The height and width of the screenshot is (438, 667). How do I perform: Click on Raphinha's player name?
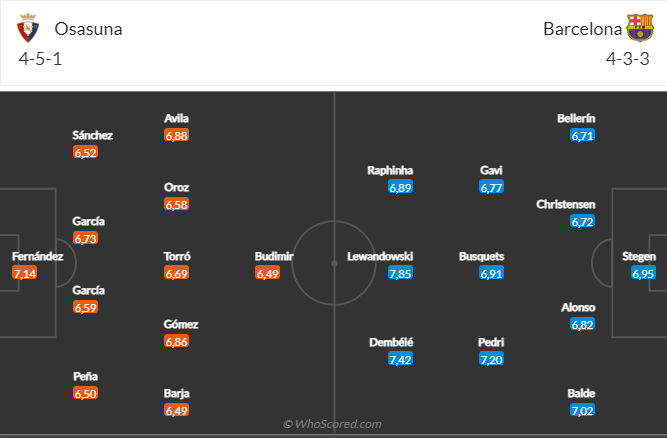[390, 170]
